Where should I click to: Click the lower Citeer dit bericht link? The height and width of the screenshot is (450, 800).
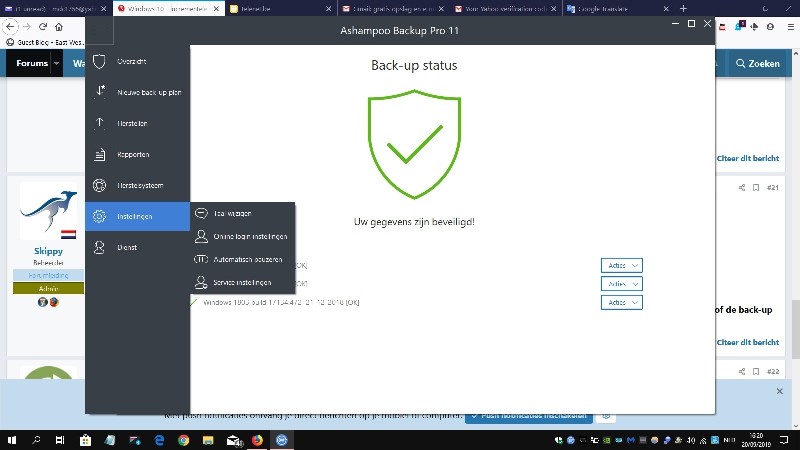tap(747, 342)
